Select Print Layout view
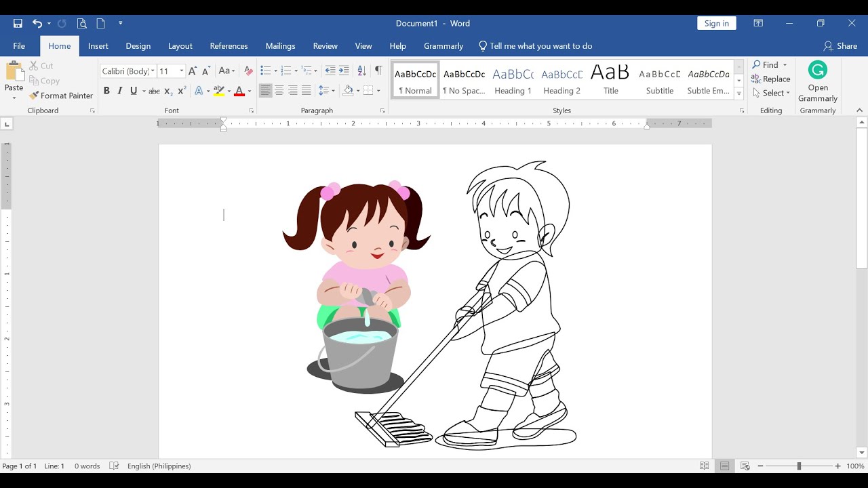Screen dimensions: 868x488 pos(725,466)
